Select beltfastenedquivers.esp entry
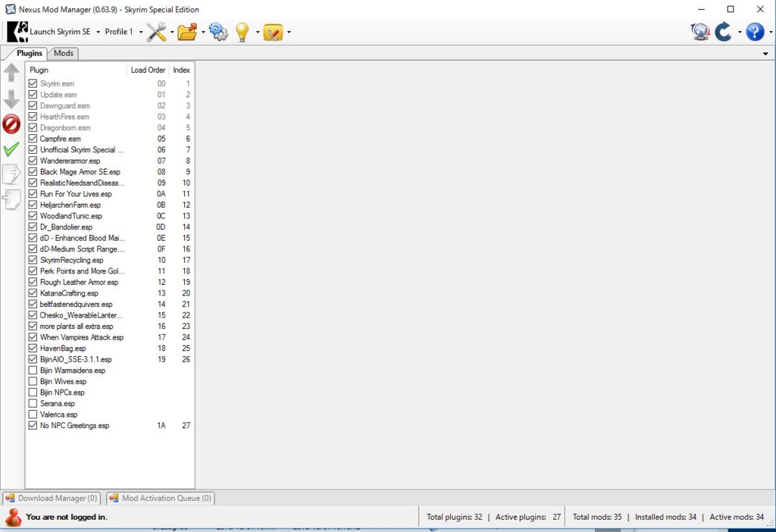The width and height of the screenshot is (776, 532). pyautogui.click(x=110, y=305)
